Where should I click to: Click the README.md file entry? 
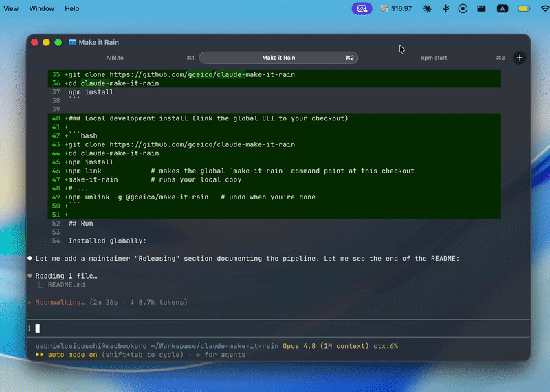66,285
